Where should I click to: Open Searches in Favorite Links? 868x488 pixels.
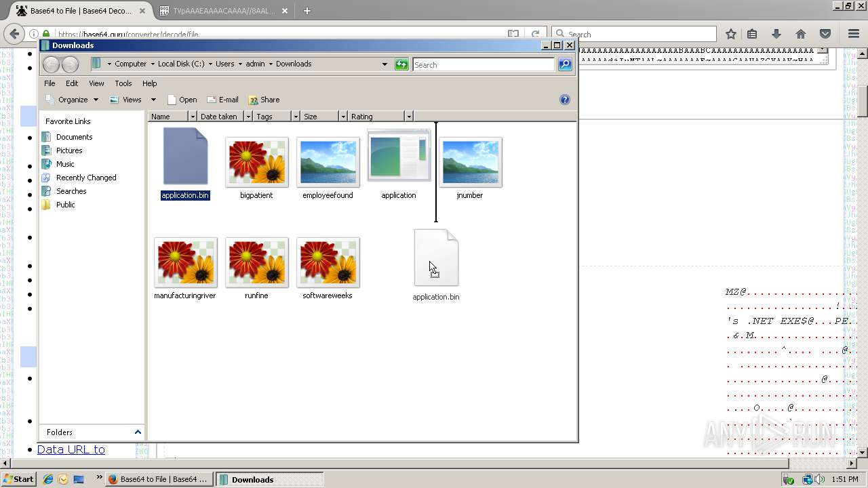71,191
